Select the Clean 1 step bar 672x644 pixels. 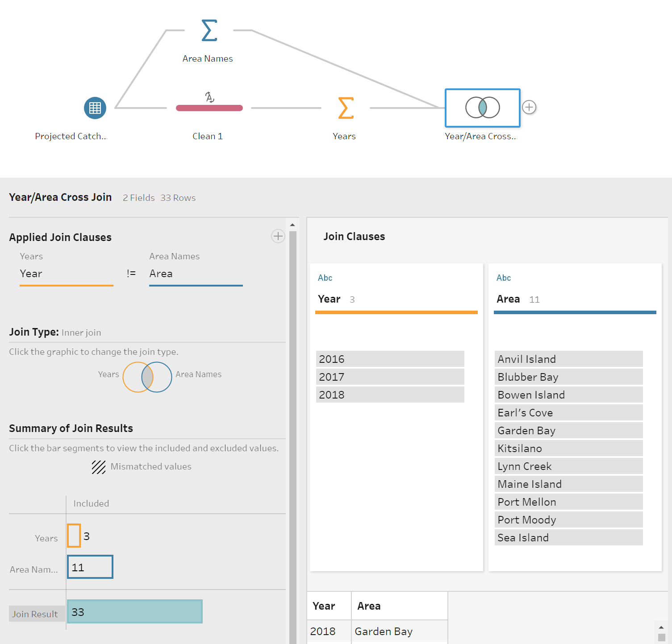tap(209, 108)
